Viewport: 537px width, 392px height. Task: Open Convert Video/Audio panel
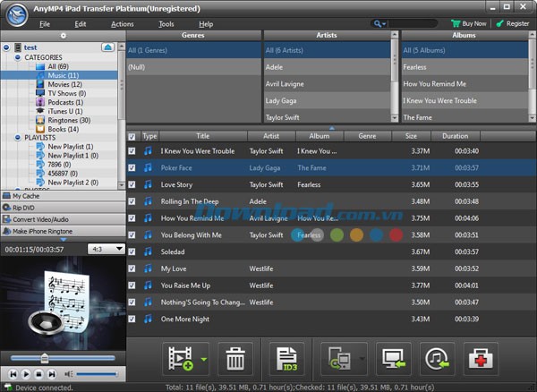(x=63, y=219)
